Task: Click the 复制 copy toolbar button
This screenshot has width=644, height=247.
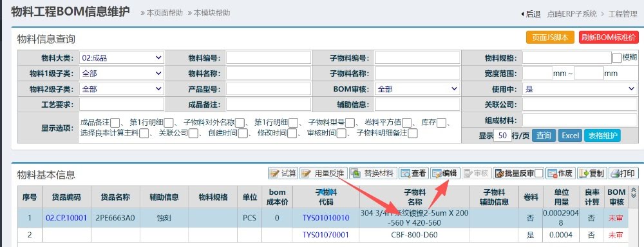Action: pos(592,173)
